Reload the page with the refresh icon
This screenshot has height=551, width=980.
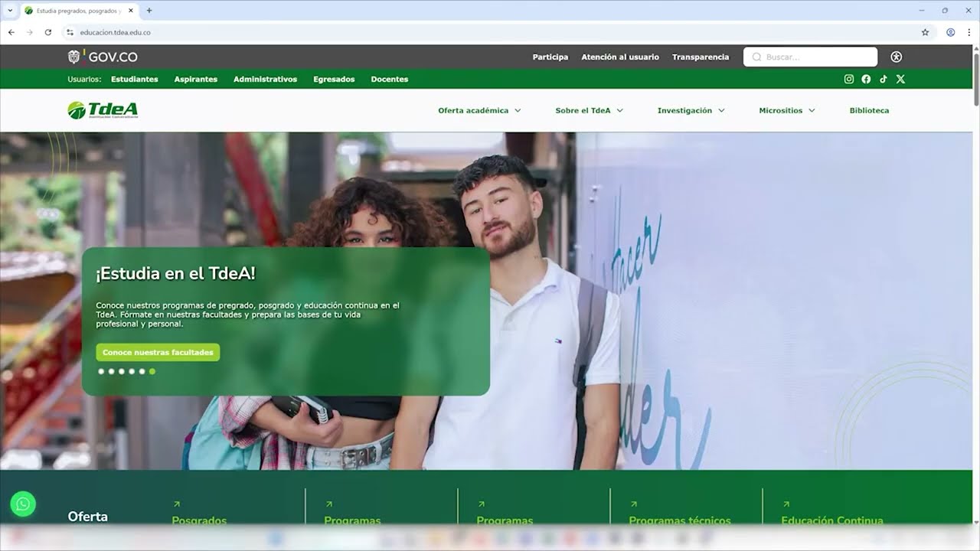(48, 32)
